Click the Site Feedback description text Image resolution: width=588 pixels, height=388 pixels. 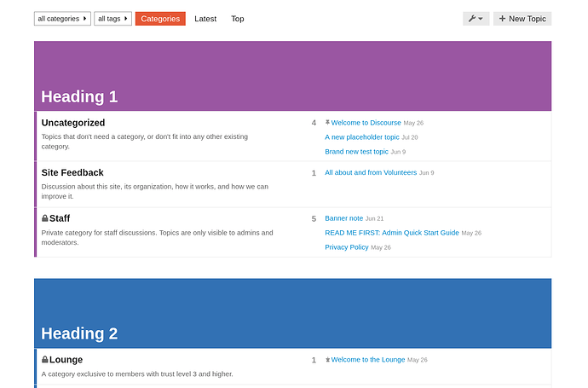pos(155,191)
